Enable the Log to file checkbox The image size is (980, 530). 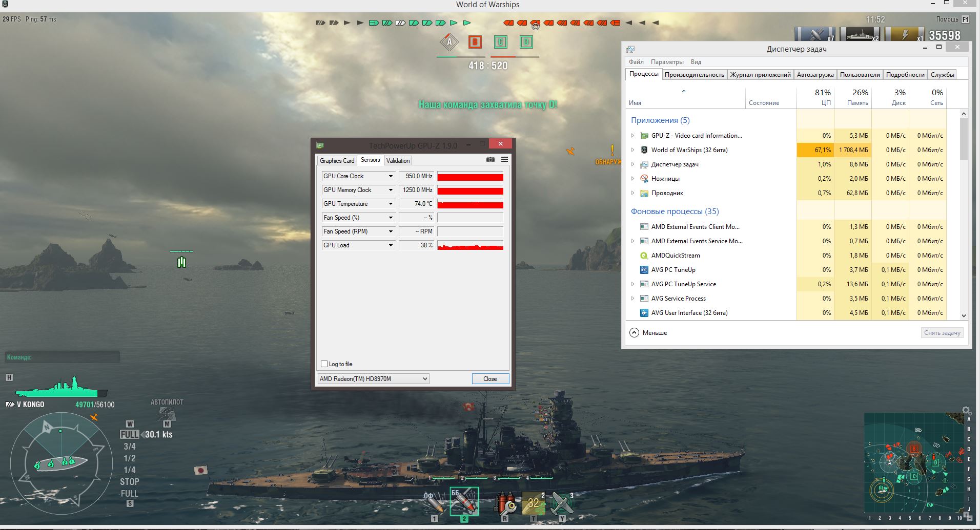point(324,364)
